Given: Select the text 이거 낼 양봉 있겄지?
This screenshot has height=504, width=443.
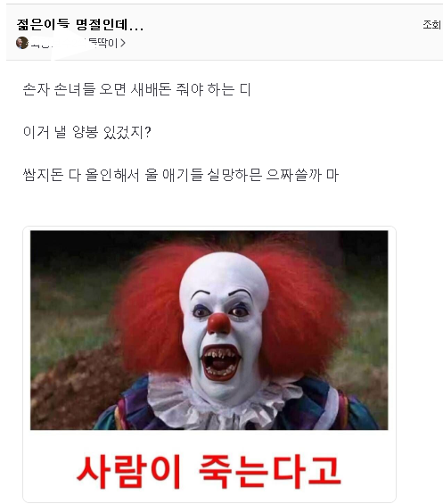Looking at the screenshot, I should coord(86,132).
